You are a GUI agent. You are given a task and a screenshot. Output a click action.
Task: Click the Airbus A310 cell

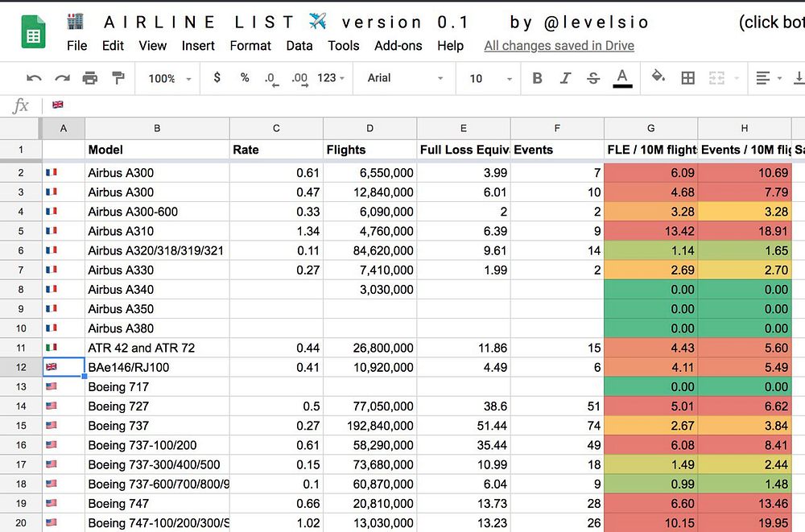[157, 231]
